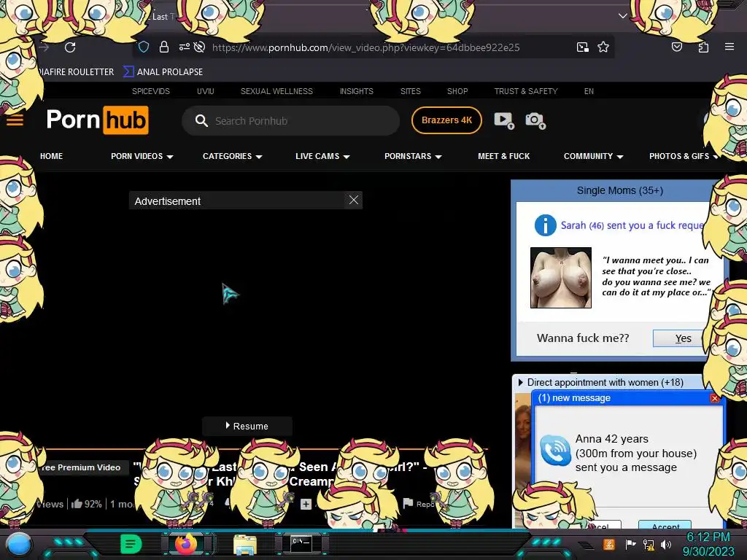747x560 pixels.
Task: Open Command Prompt from the taskbar
Action: 301,544
